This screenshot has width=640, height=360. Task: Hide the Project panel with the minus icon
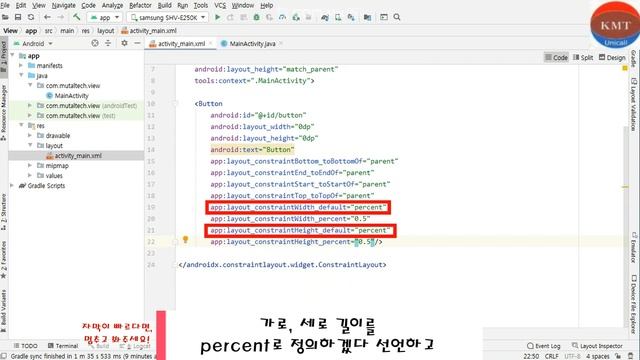coord(137,43)
